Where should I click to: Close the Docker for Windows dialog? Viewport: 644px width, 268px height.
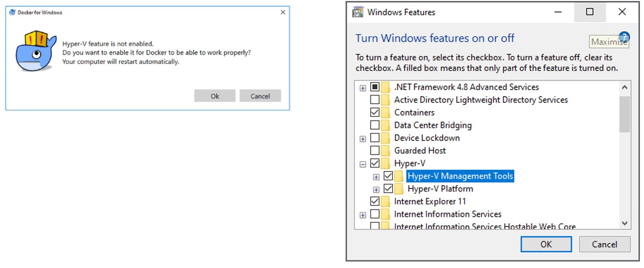point(283,12)
